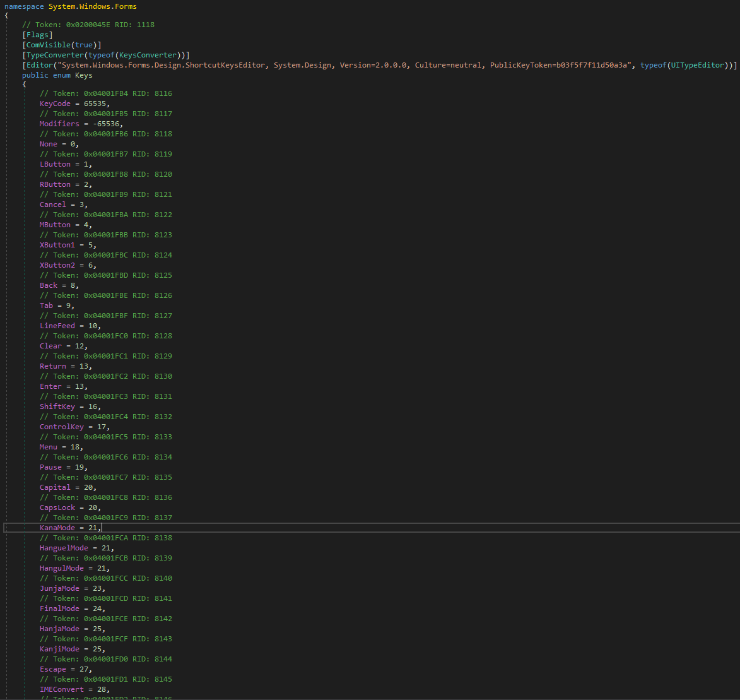Click the Tab enum member

pos(46,306)
